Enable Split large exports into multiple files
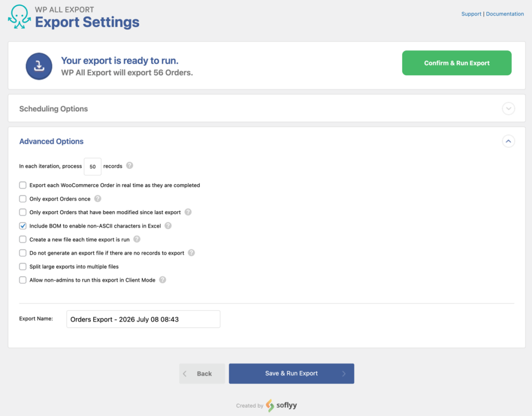Image resolution: width=532 pixels, height=416 pixels. click(x=23, y=267)
